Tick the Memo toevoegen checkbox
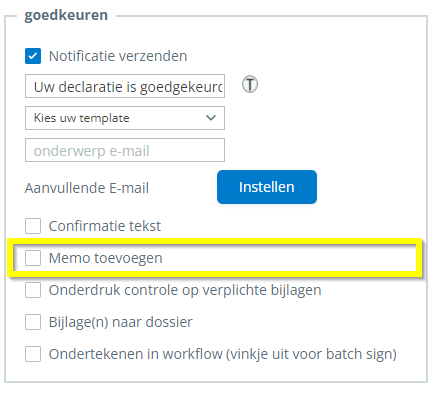Image resolution: width=447 pixels, height=397 pixels. pos(33,258)
